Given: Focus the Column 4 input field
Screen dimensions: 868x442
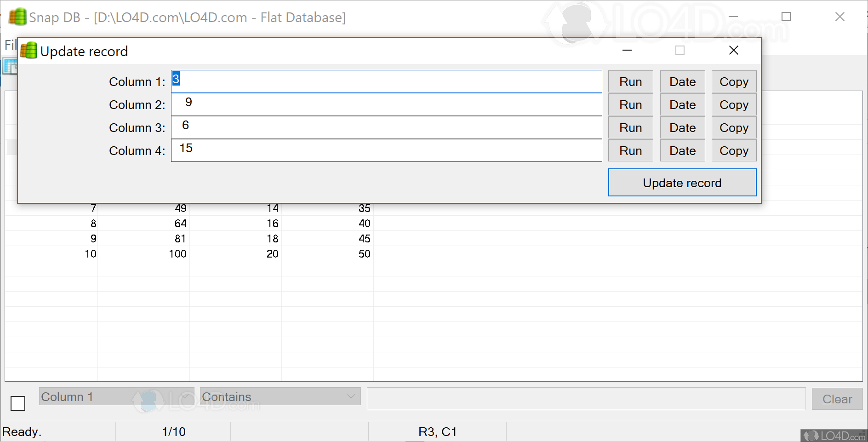Looking at the screenshot, I should pyautogui.click(x=386, y=150).
